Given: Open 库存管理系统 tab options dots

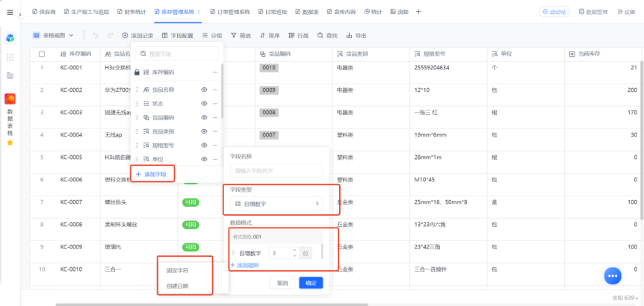Looking at the screenshot, I should pos(199,12).
